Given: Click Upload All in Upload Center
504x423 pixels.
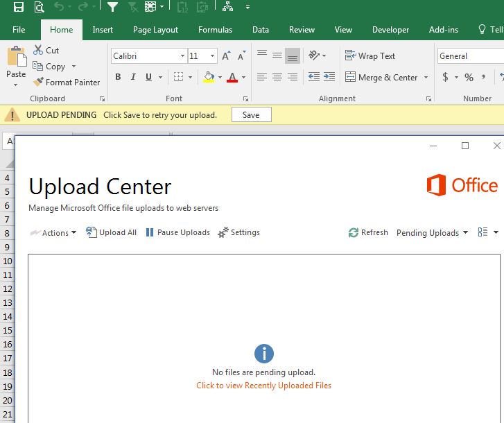Looking at the screenshot, I should tap(112, 232).
